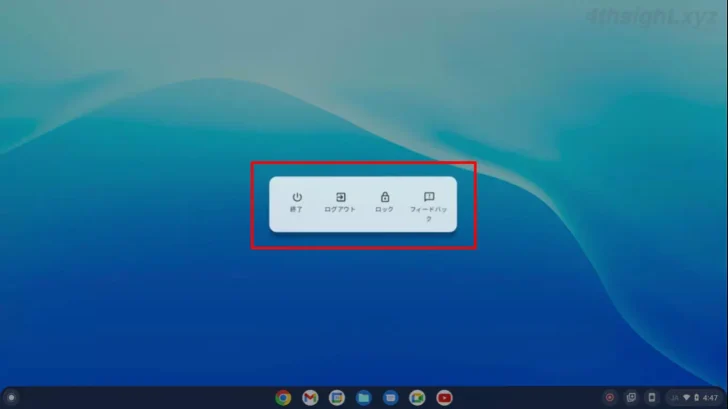Click the Wi-Fi status icon
This screenshot has height=409, width=728.
tap(686, 398)
